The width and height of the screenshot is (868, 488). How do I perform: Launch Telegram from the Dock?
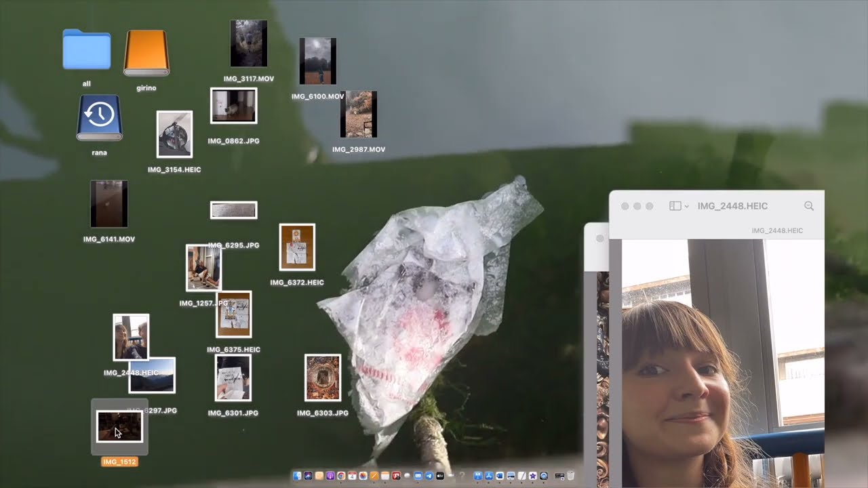(429, 476)
